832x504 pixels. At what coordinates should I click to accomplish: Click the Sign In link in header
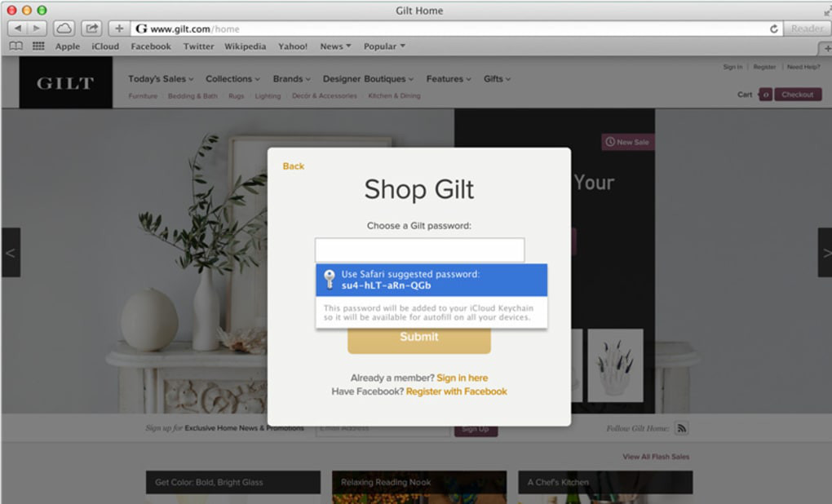(x=732, y=67)
